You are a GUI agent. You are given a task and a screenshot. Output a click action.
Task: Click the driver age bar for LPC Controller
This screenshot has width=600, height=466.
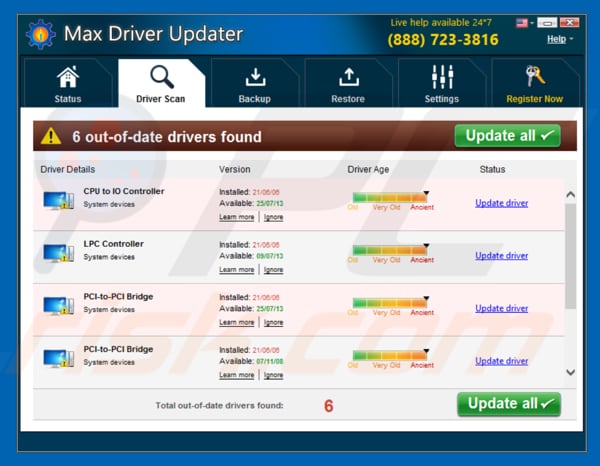click(x=390, y=250)
